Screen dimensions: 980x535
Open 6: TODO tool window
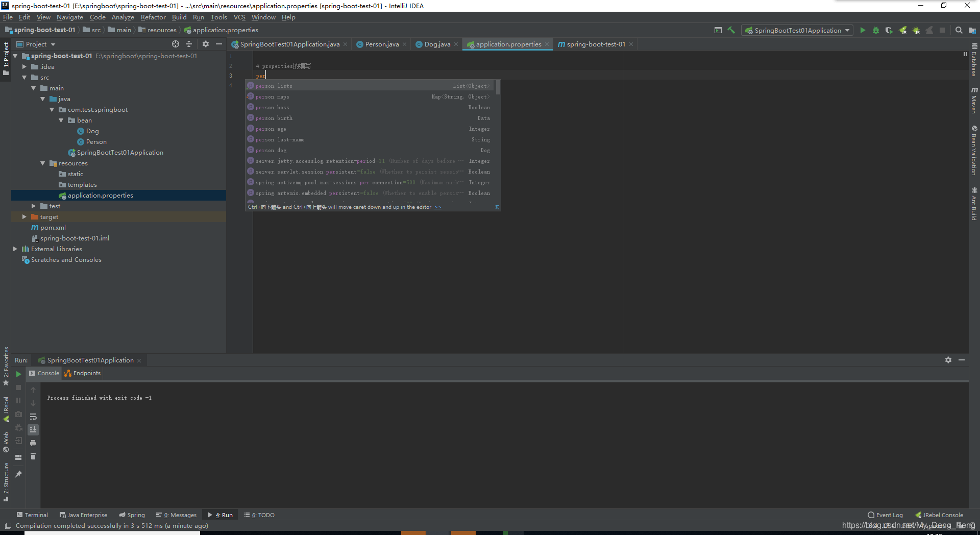point(259,515)
